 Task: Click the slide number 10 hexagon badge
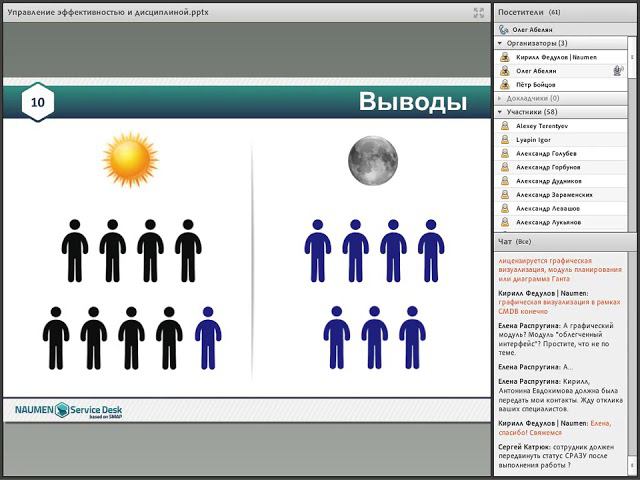point(38,102)
